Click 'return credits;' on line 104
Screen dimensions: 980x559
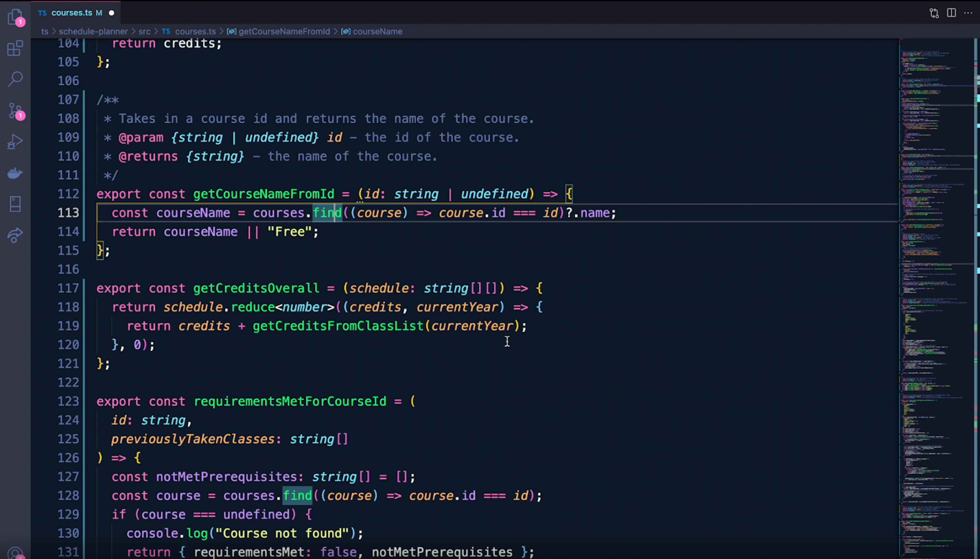(x=167, y=43)
